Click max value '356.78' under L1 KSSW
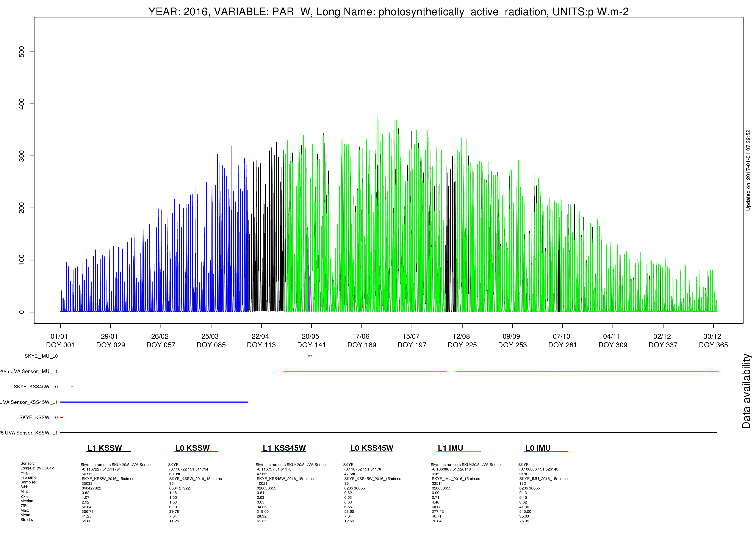756x535 pixels. 88,512
